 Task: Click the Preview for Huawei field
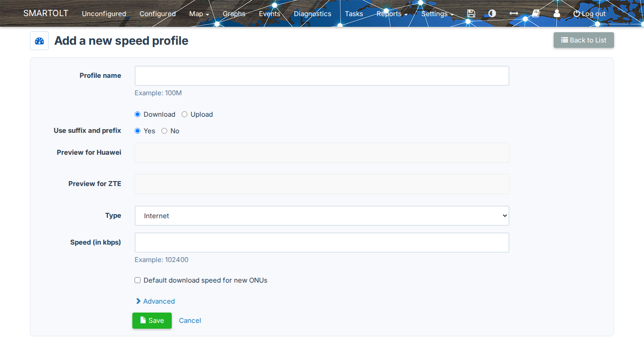pos(322,152)
